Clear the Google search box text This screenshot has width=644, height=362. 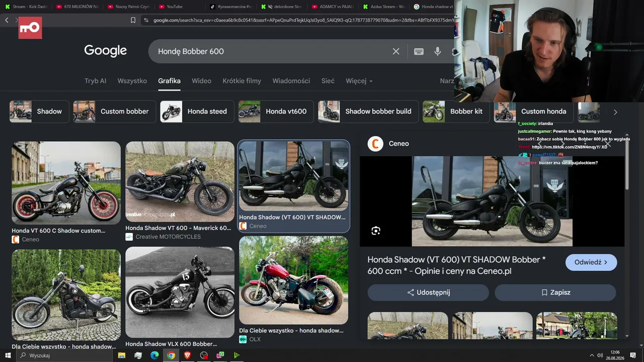[396, 51]
